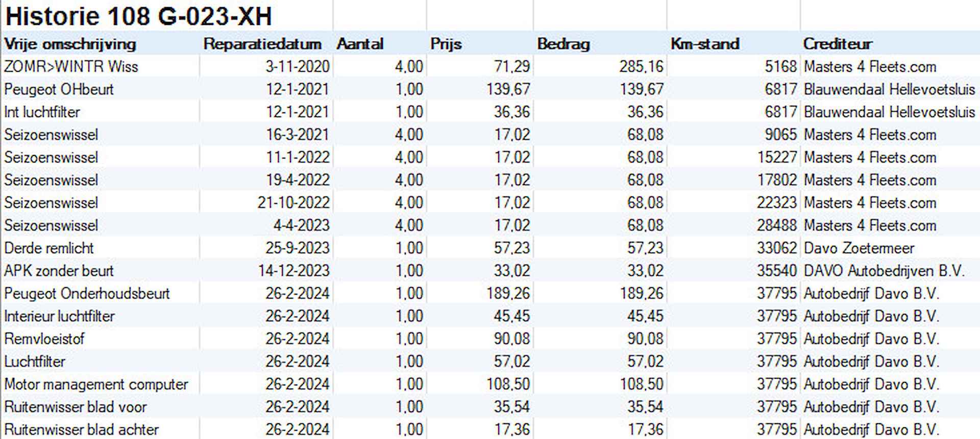Select the date cell 19-4-2022

tap(298, 180)
